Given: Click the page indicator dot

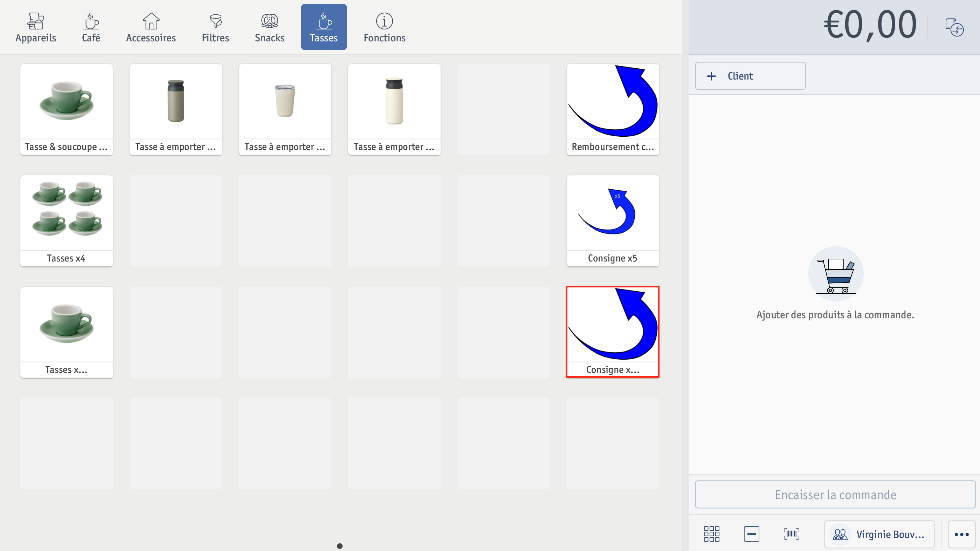Looking at the screenshot, I should click(x=340, y=546).
